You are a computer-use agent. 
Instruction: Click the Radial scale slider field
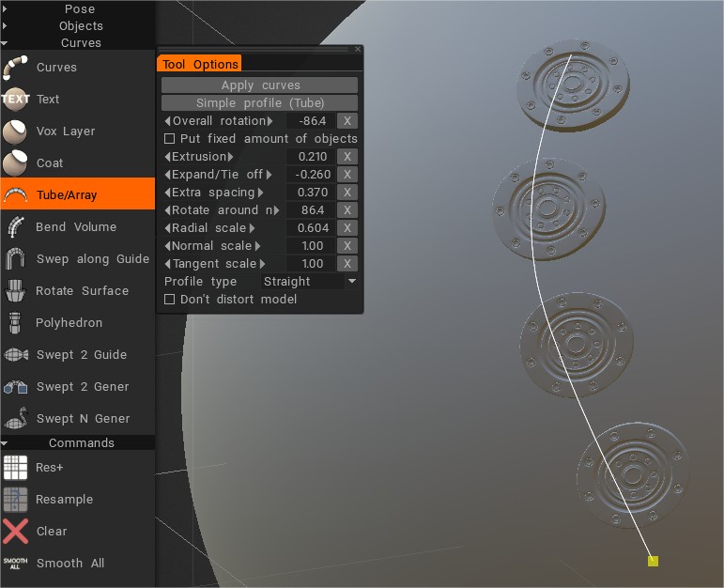point(312,228)
